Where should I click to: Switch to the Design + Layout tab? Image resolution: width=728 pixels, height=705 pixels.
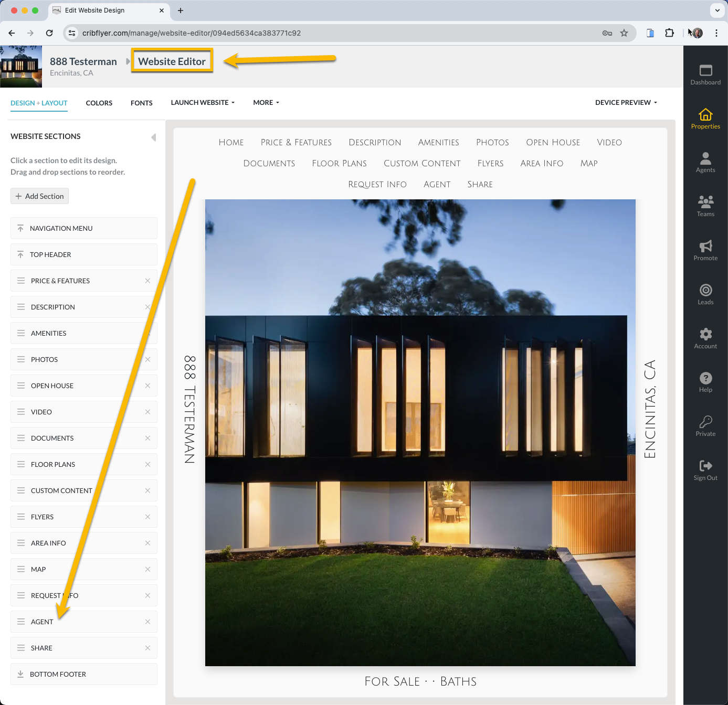point(39,103)
